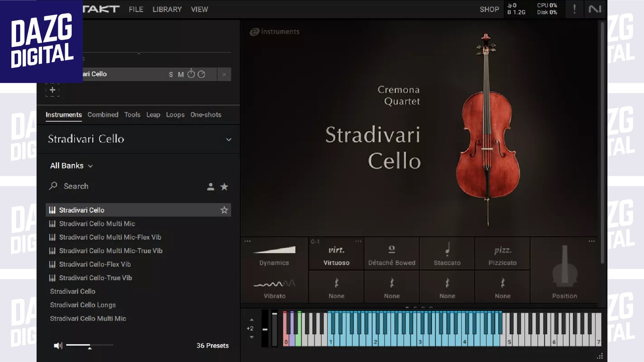Viewport: 644px width, 362px height.
Task: Favorite the selected Stradivari Cello preset
Action: (224, 210)
